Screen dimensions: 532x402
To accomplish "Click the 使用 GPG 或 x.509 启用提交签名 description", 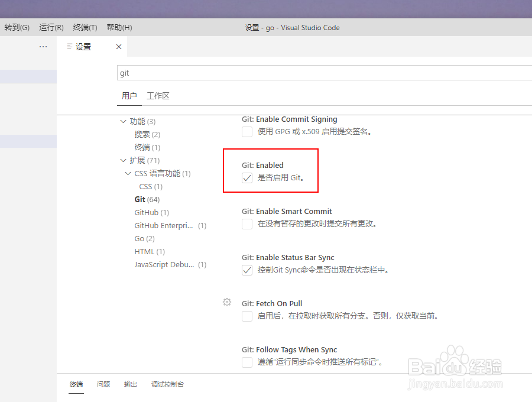I will coord(314,131).
